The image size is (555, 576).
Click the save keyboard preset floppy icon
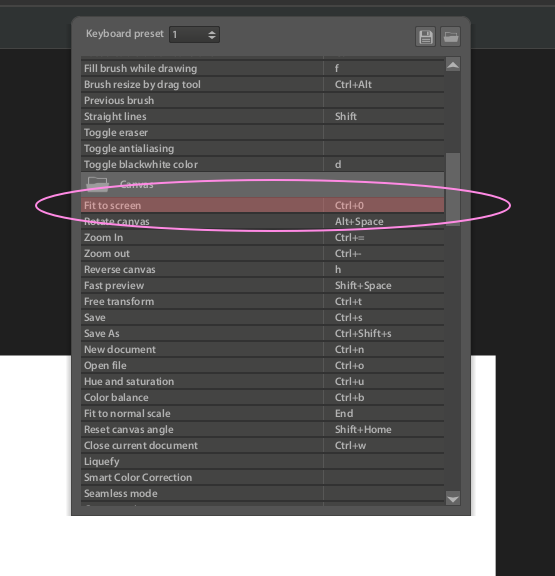425,37
